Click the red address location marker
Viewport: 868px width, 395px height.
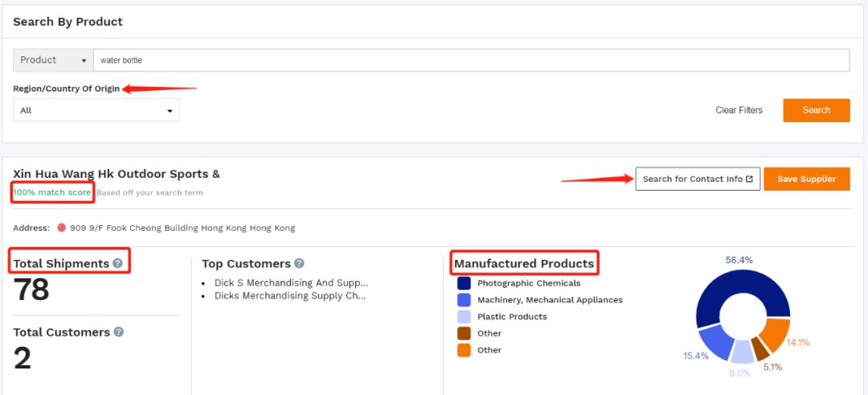(61, 228)
